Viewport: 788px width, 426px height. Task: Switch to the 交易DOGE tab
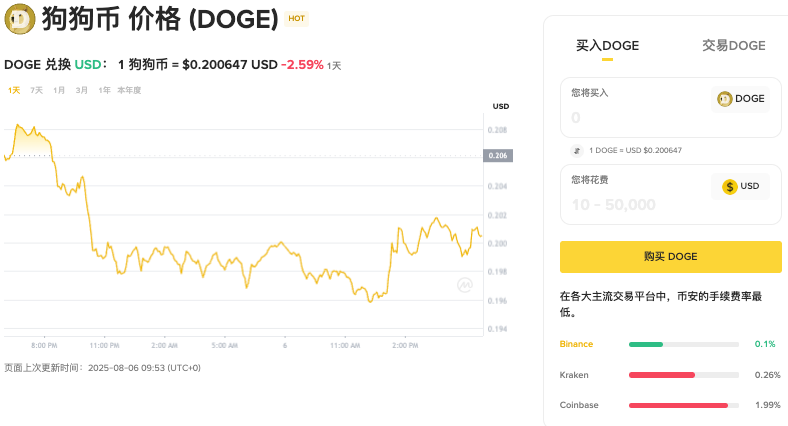point(734,46)
